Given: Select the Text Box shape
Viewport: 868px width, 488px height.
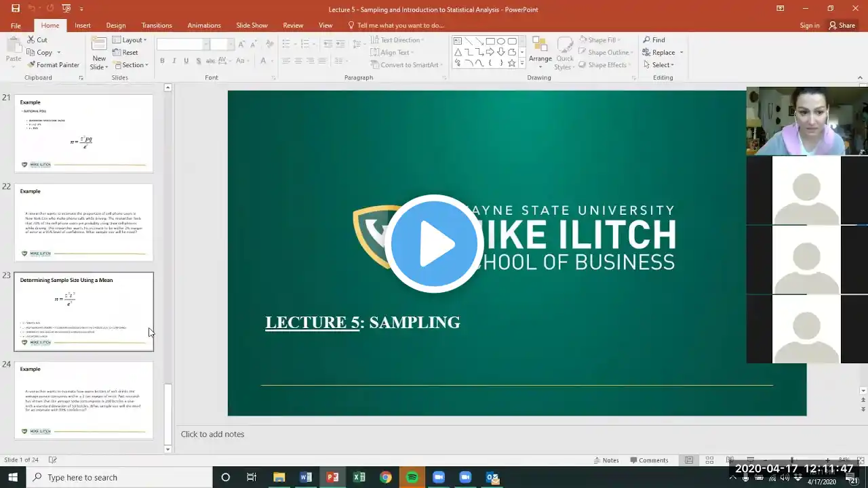Looking at the screenshot, I should tap(458, 41).
